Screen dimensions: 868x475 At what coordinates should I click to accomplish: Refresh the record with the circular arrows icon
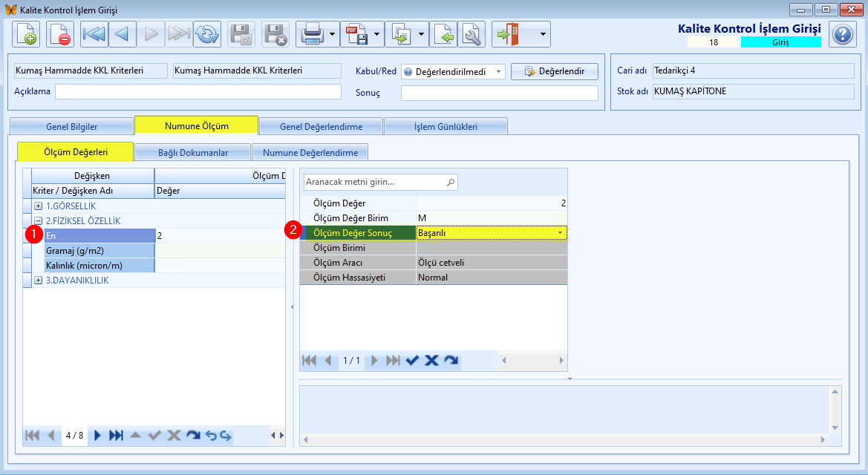click(x=207, y=34)
